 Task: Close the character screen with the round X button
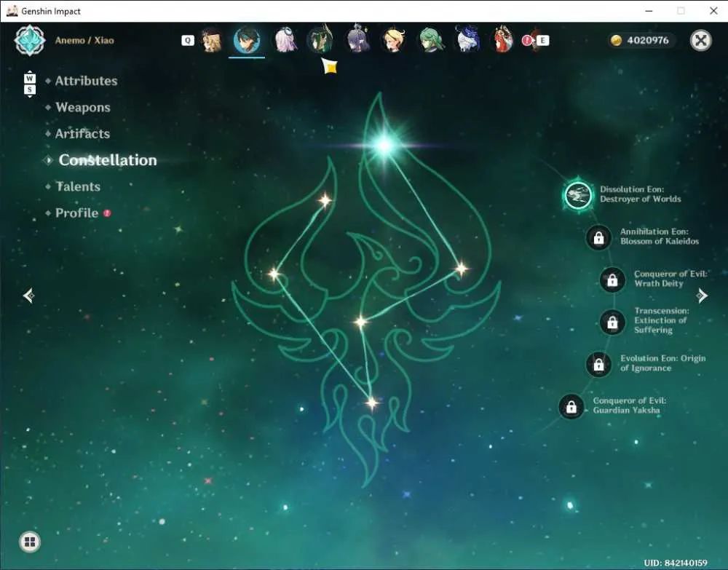pyautogui.click(x=701, y=40)
